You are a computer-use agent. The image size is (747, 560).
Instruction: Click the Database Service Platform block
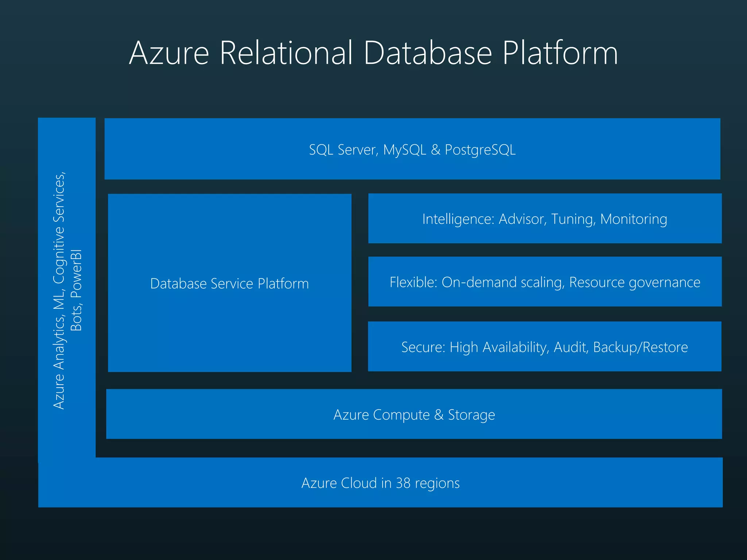[230, 283]
